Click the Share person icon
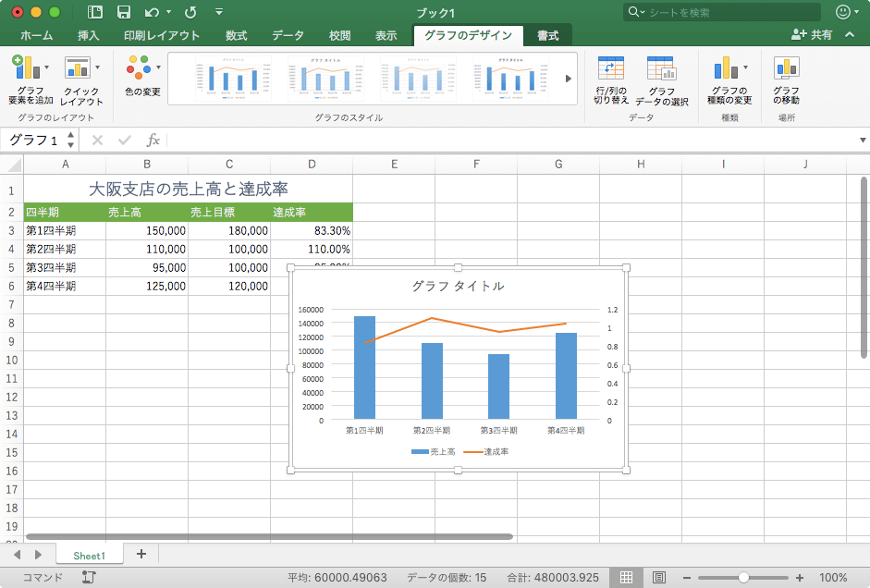 point(799,34)
